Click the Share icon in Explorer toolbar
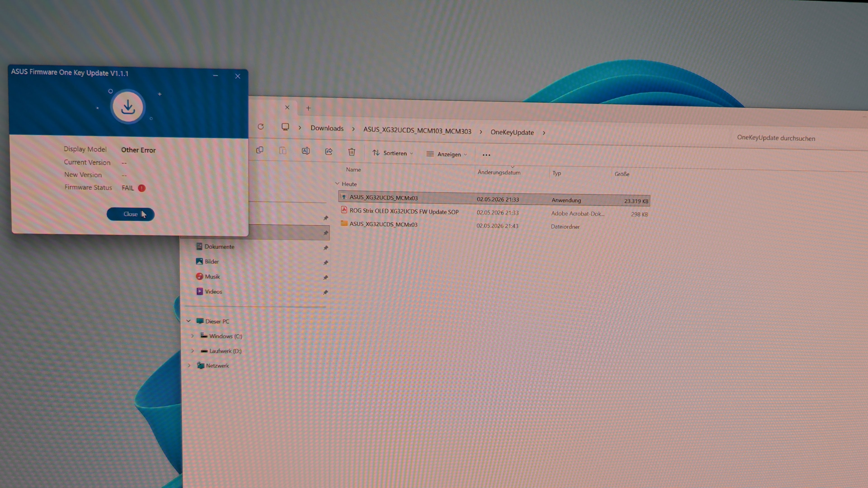 (328, 152)
